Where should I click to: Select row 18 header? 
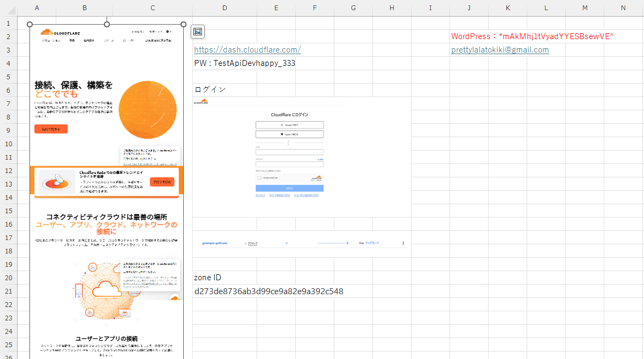click(8, 251)
